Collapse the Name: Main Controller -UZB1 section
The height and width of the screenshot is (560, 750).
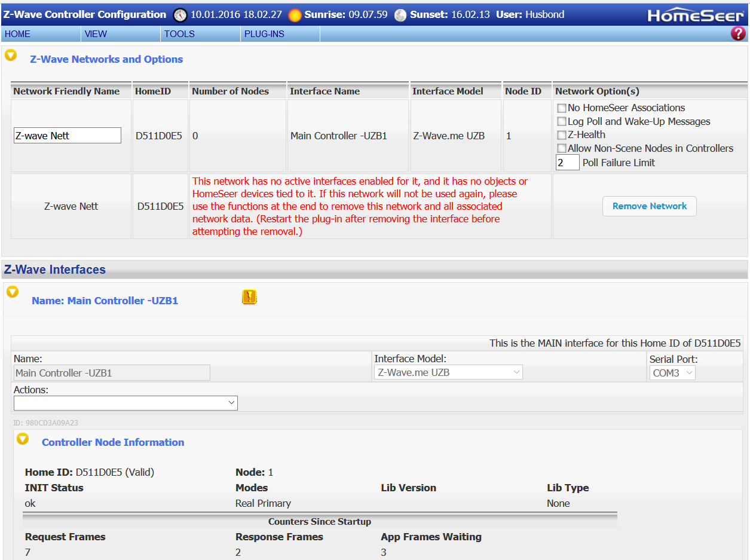tap(12, 292)
